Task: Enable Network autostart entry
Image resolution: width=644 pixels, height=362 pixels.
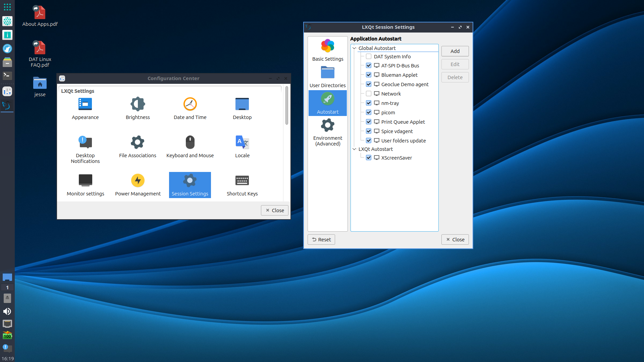Action: coord(369,94)
